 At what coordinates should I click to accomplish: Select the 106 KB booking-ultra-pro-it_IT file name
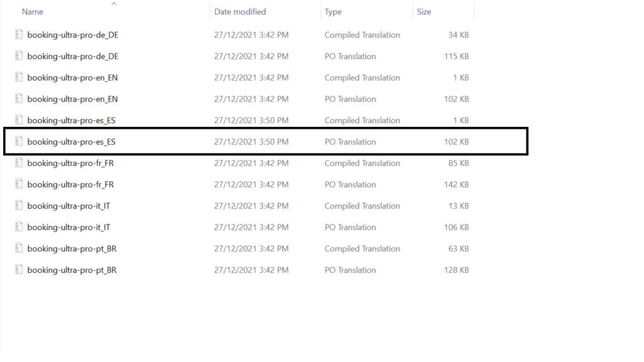coord(69,227)
